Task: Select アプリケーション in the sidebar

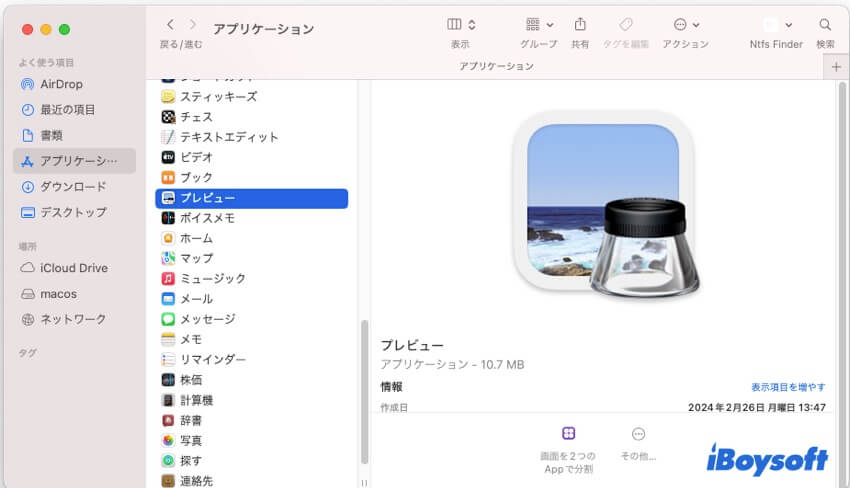Action: [x=75, y=161]
